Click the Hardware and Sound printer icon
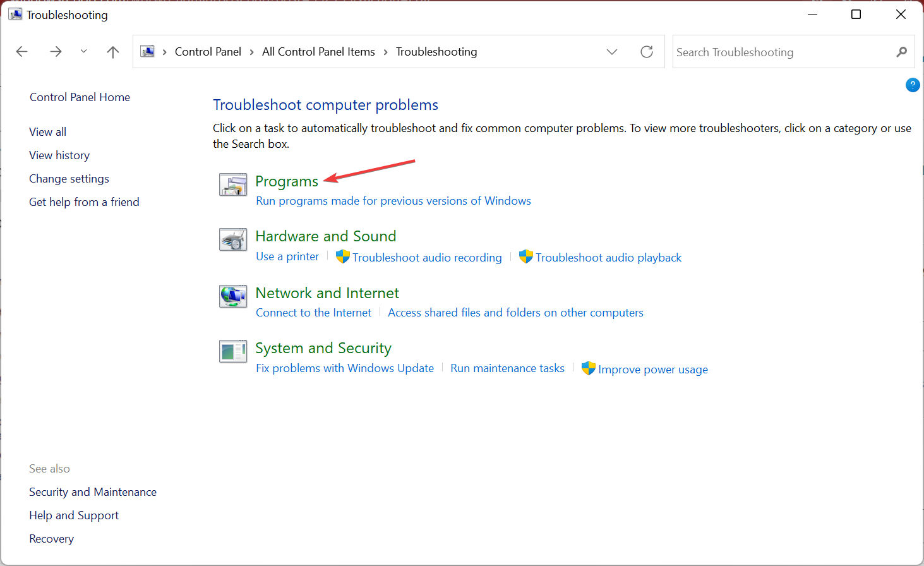Viewport: 924px width, 566px height. pos(233,239)
